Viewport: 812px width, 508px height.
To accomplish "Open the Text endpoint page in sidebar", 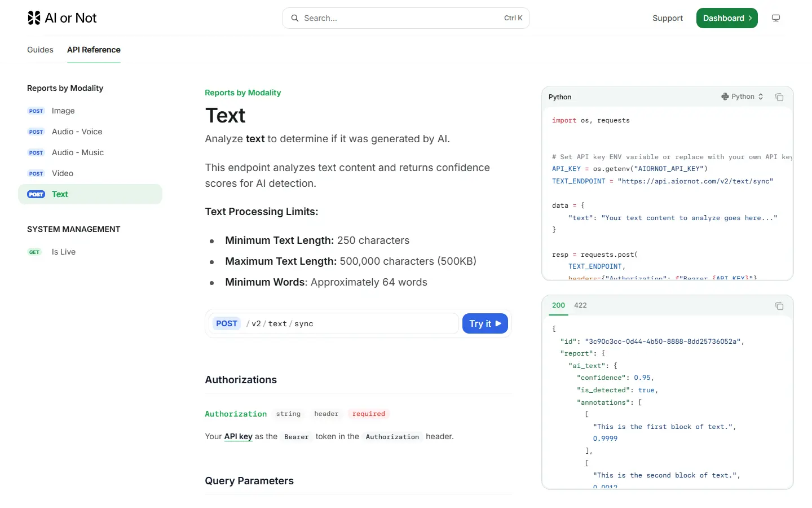I will click(x=90, y=194).
